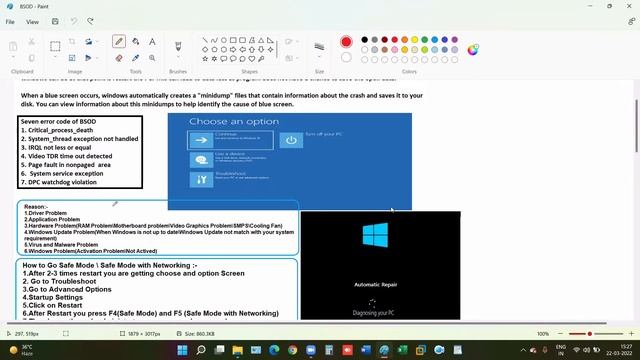Viewport: 640px width, 360px height.
Task: Click the taskbar Search icon
Action: click(x=201, y=350)
